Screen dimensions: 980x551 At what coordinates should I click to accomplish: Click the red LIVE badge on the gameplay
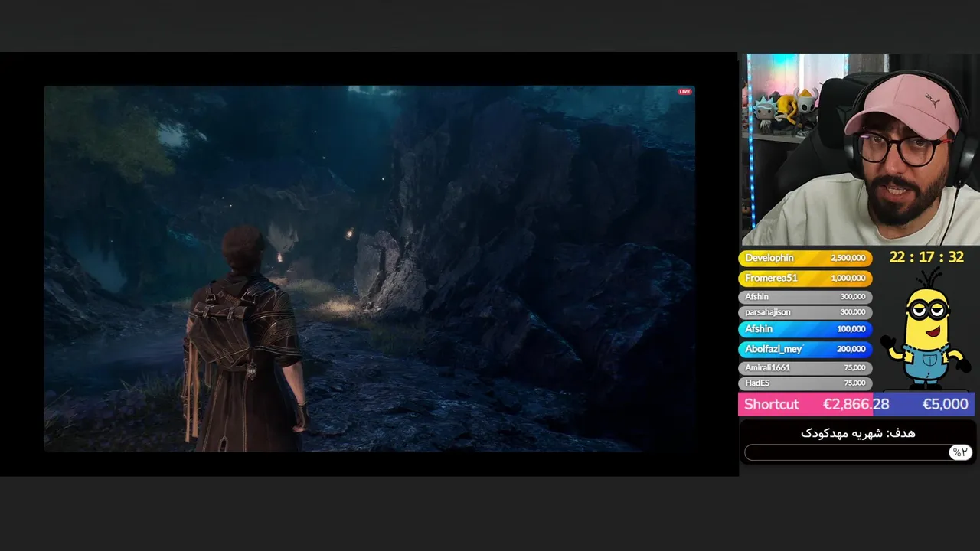click(x=684, y=92)
